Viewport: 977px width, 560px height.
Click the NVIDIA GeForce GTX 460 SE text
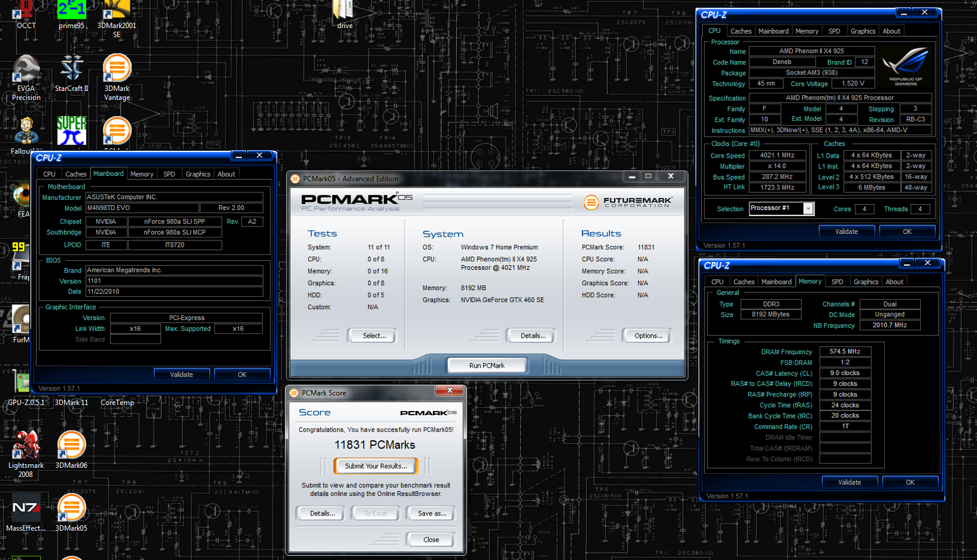503,300
